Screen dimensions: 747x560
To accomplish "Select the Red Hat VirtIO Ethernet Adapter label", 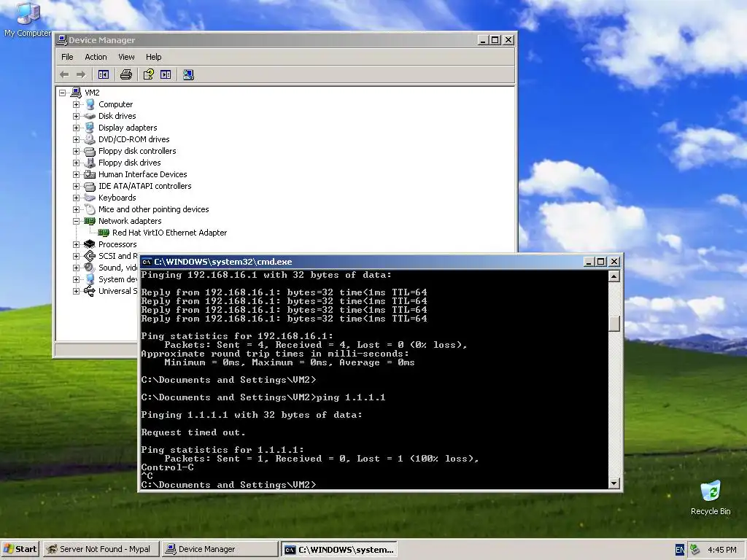I will [169, 233].
